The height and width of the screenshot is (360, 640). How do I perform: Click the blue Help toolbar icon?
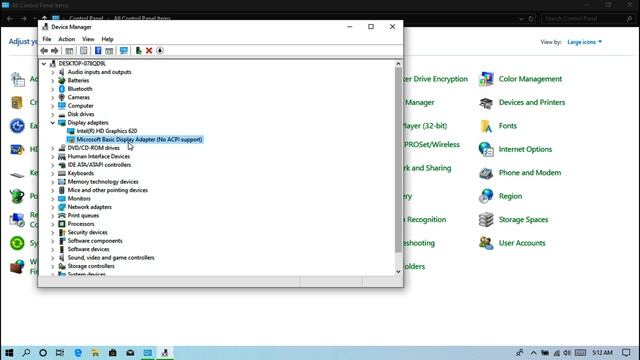[x=98, y=51]
